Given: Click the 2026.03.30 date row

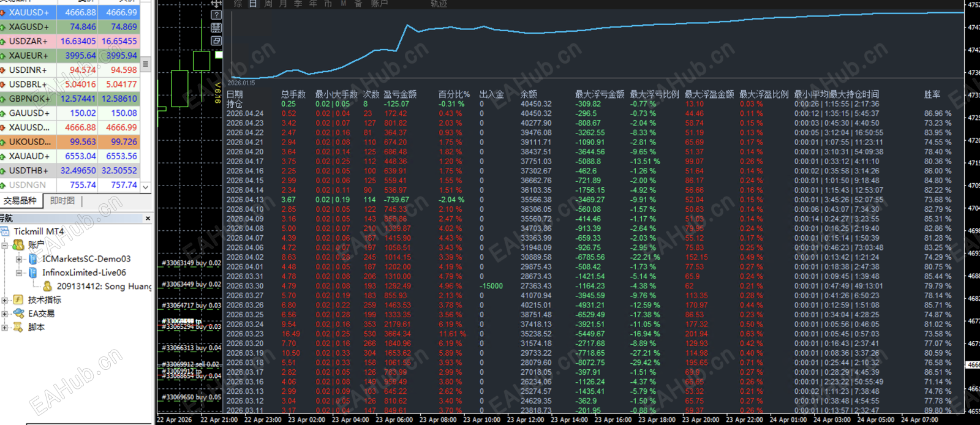Looking at the screenshot, I should (x=590, y=286).
